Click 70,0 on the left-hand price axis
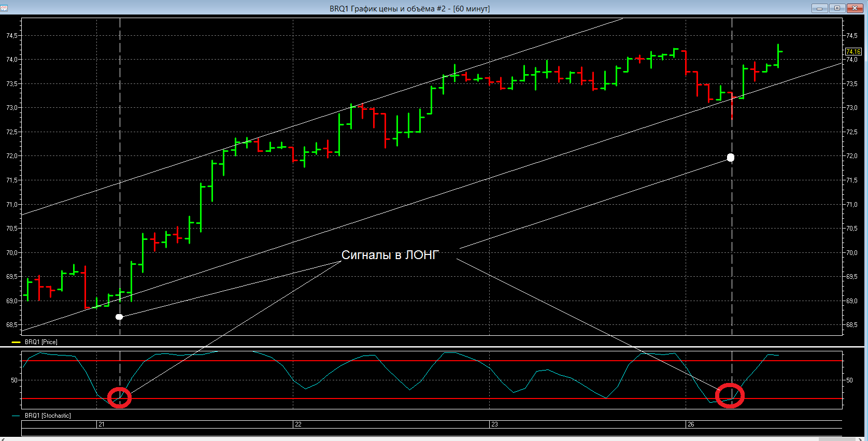 point(12,253)
